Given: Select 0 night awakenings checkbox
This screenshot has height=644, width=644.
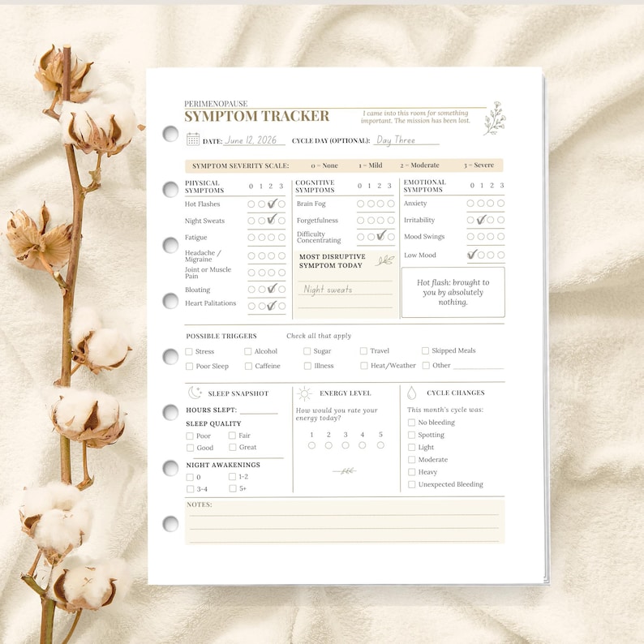Looking at the screenshot, I should 190,477.
